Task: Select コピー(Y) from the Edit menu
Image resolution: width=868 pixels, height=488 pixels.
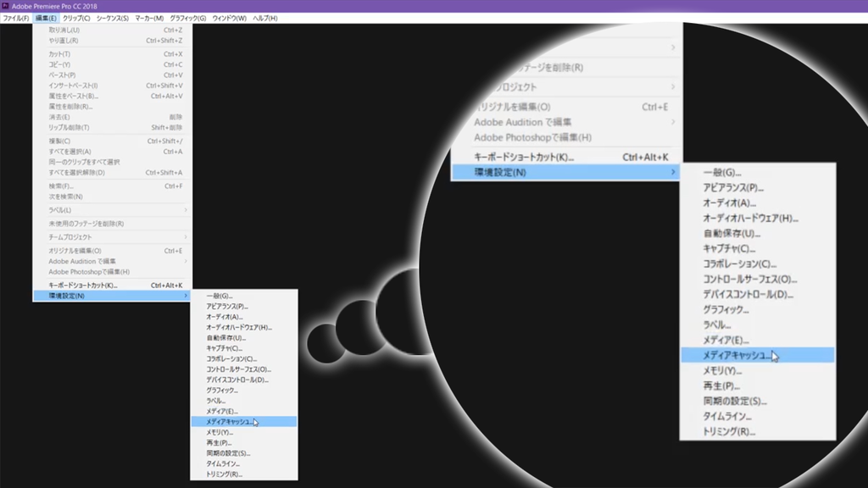Action: pos(113,64)
